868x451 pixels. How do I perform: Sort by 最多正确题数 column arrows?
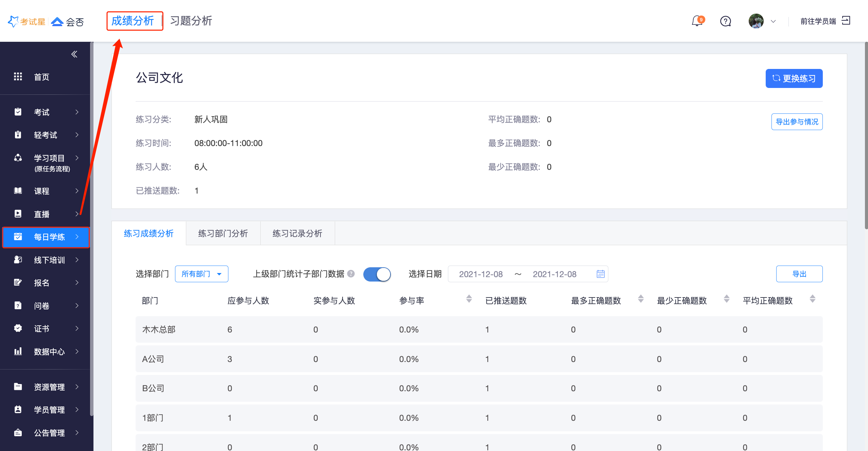click(641, 299)
